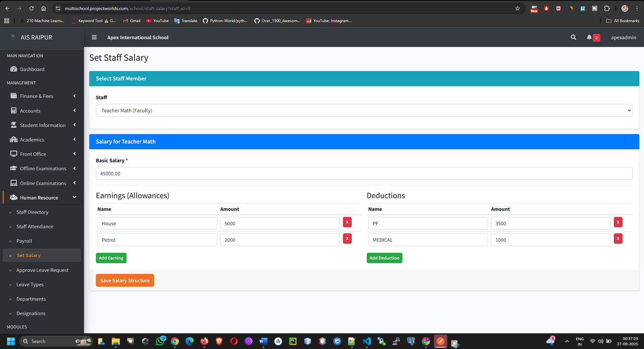Bookmark this page with star icon
644x349 pixels.
(x=517, y=8)
